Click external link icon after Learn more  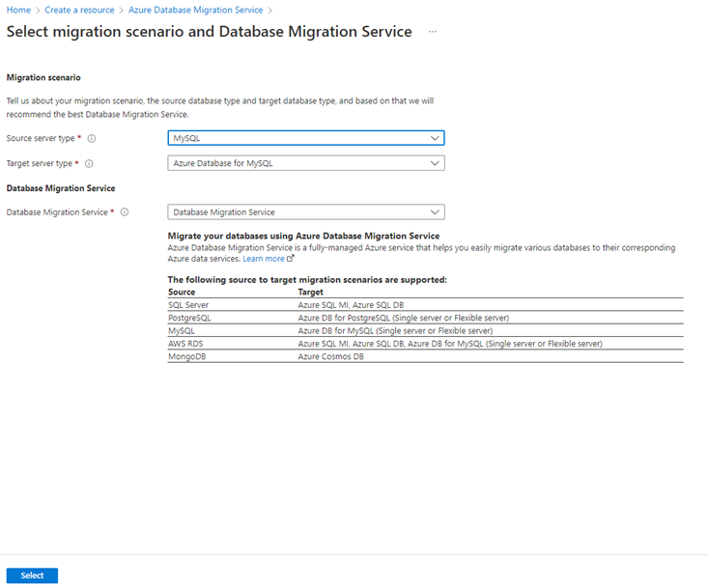click(x=291, y=259)
